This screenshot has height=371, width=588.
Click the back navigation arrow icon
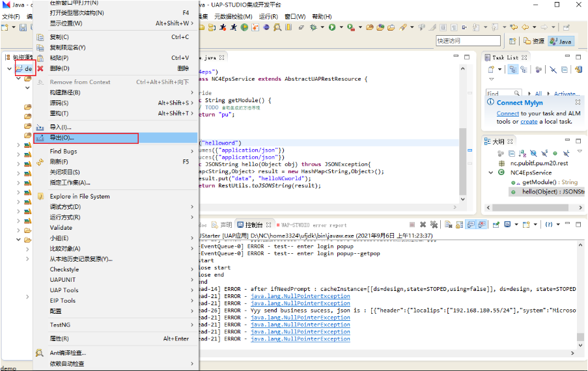point(525,27)
